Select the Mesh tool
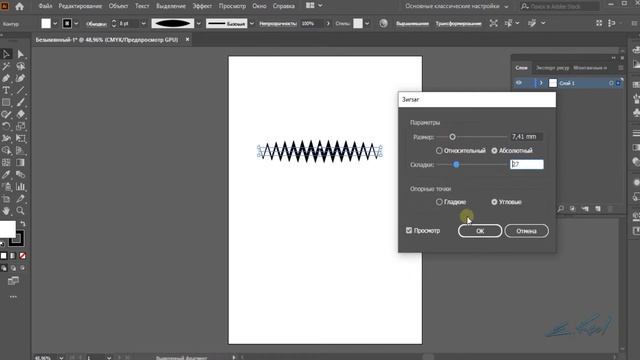The width and height of the screenshot is (640, 360). coord(6,162)
